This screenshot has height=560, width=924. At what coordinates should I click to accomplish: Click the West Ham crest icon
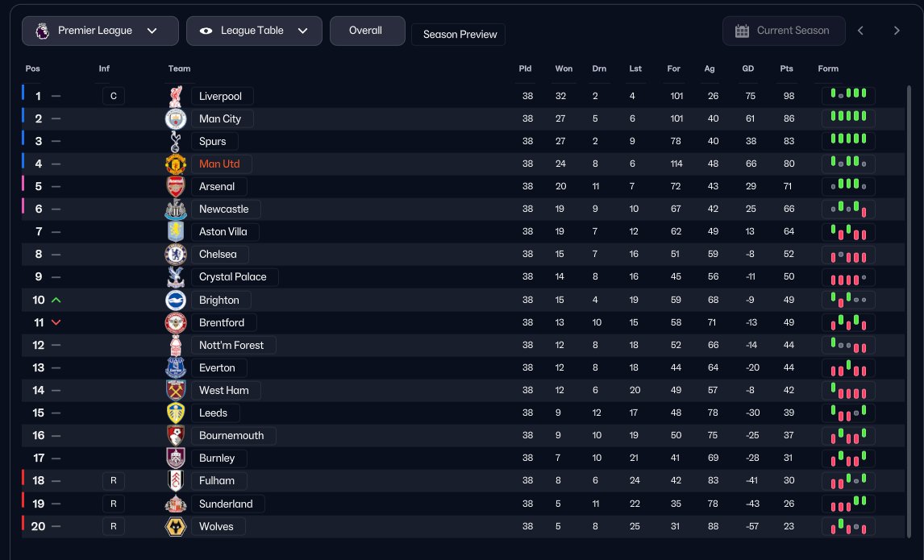coord(176,390)
